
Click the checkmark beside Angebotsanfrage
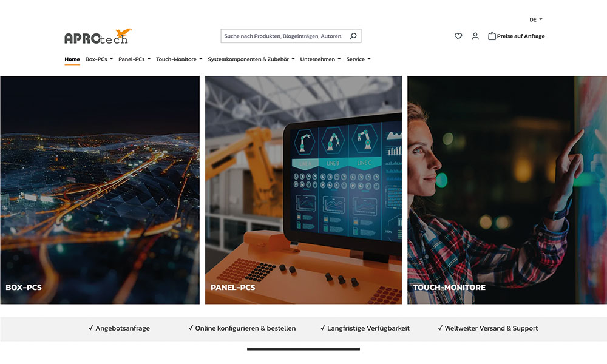[x=90, y=328]
